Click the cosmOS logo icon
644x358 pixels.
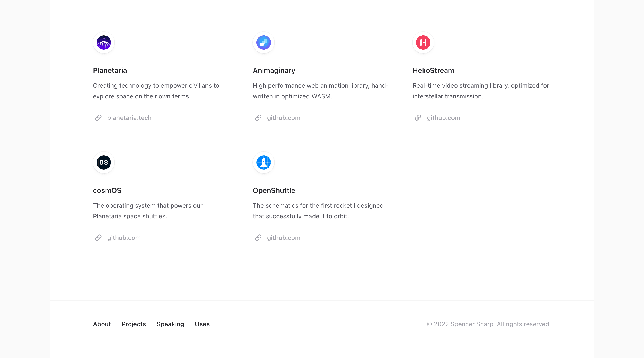[104, 162]
